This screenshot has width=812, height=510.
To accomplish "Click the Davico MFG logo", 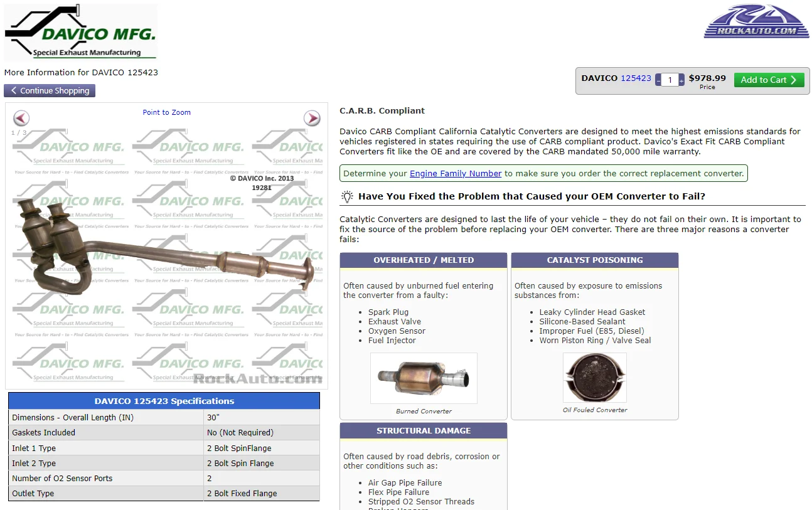I will pyautogui.click(x=80, y=32).
